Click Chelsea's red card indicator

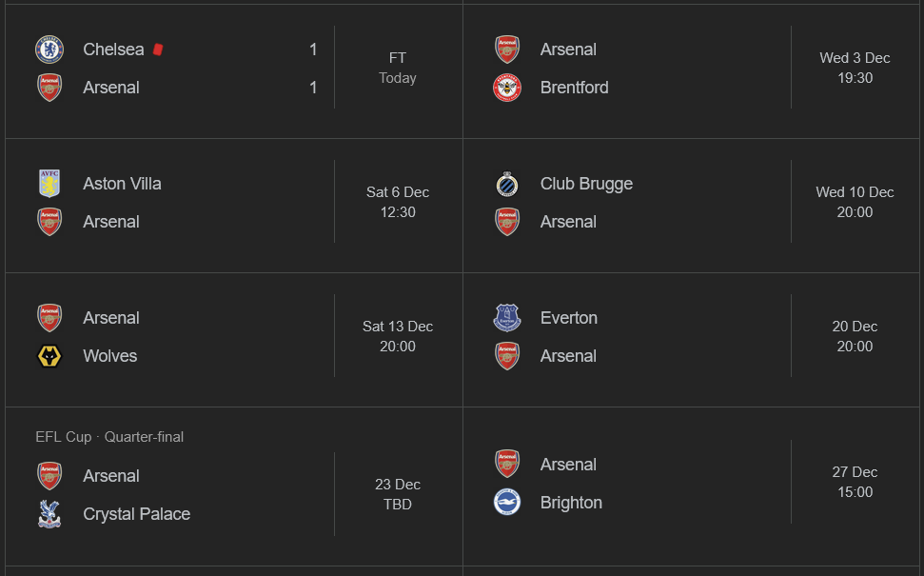(158, 50)
